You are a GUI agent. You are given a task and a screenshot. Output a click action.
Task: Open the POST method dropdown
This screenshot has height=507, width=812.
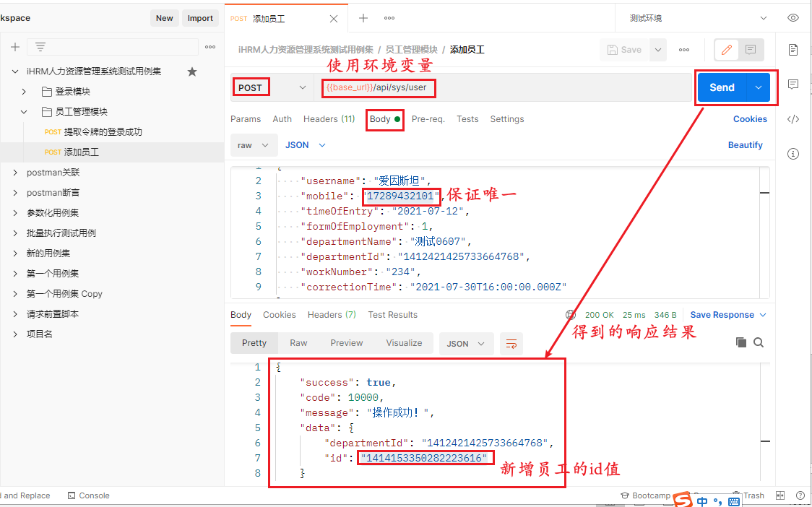coord(272,87)
